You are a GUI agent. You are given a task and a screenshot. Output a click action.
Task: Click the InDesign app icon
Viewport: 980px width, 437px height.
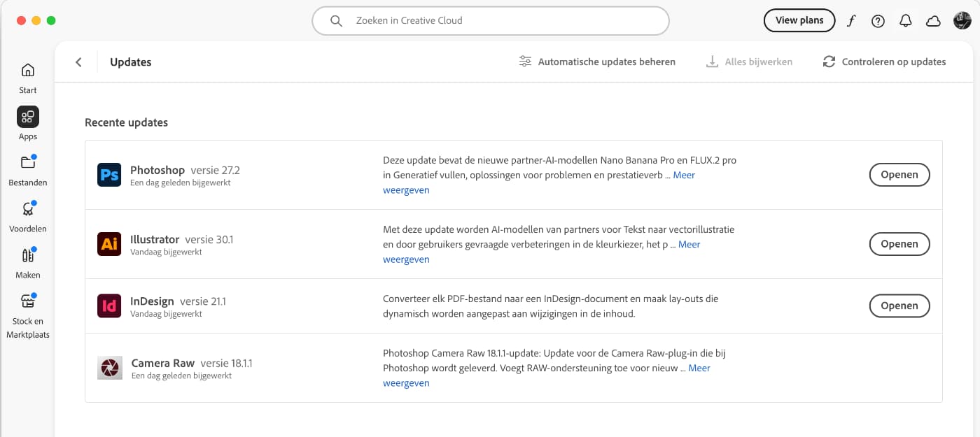(x=108, y=306)
